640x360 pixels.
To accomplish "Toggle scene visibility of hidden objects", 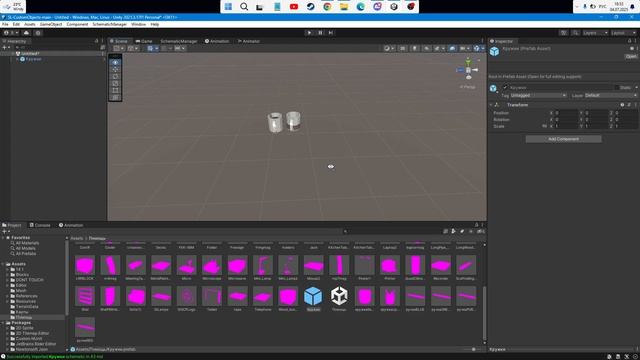I will [452, 48].
